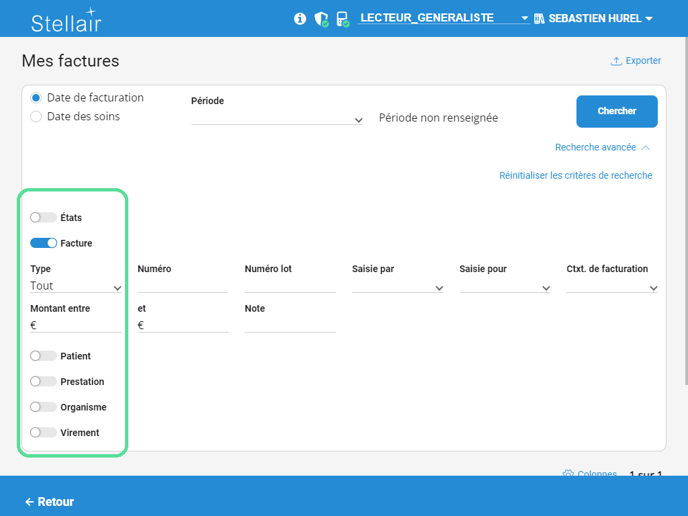Click the Chercher button

616,111
